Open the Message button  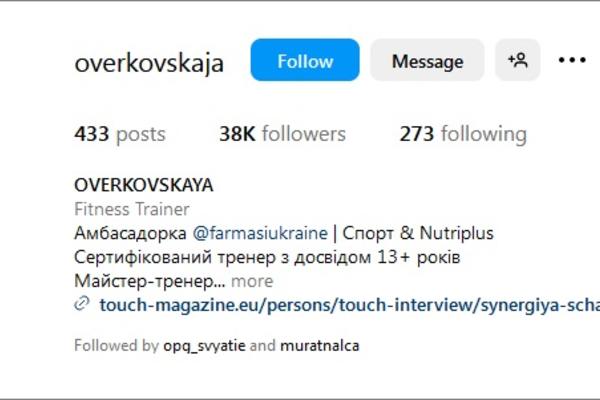coord(427,60)
